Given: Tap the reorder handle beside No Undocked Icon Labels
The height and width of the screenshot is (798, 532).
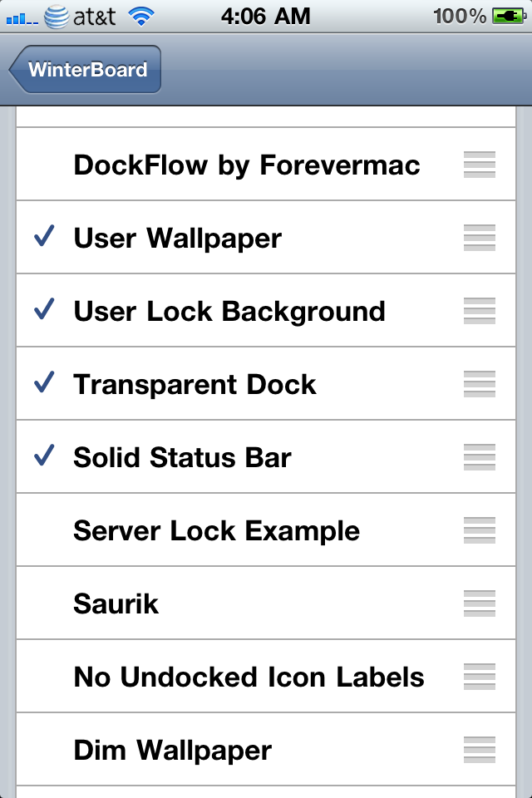Looking at the screenshot, I should [x=479, y=677].
